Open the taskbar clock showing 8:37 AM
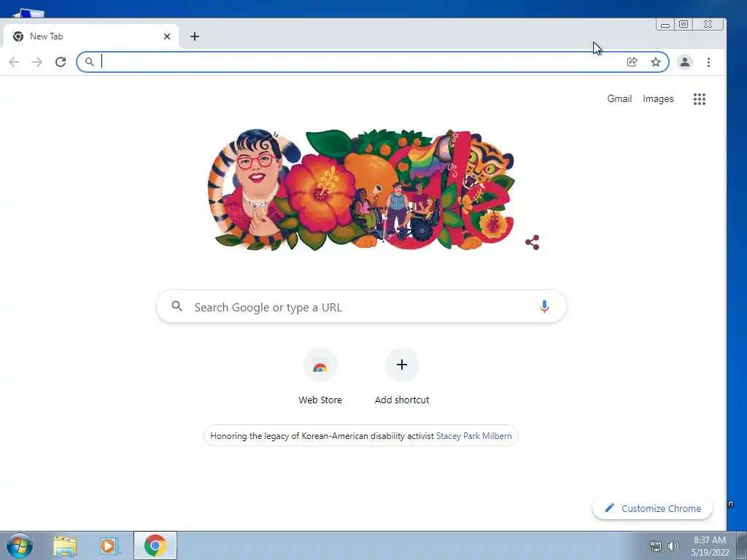This screenshot has width=747, height=560. pyautogui.click(x=710, y=546)
